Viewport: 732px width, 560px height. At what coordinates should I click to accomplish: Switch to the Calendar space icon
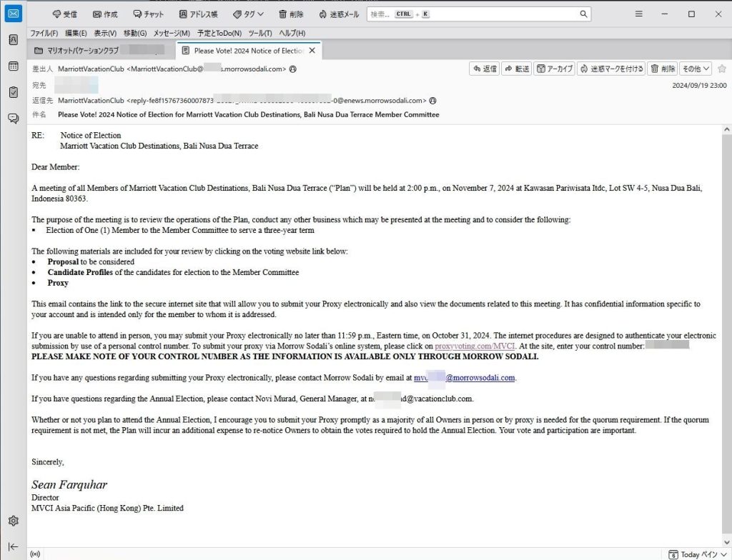coord(13,66)
